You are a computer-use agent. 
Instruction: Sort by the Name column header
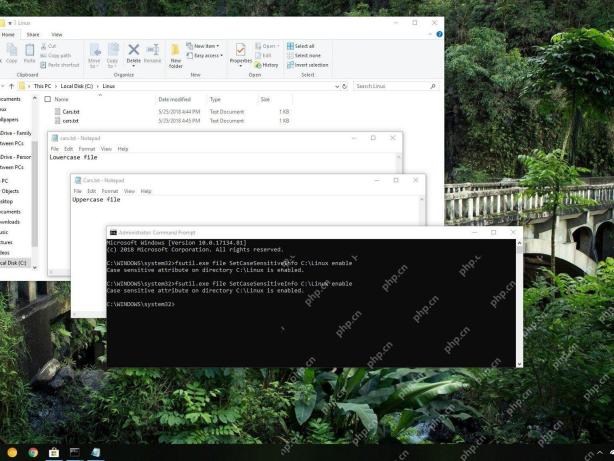click(61, 99)
